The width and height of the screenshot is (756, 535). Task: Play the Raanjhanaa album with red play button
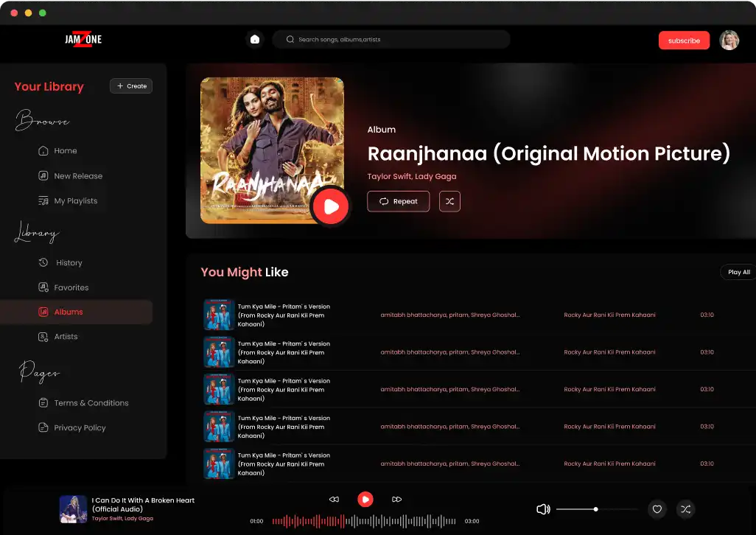point(331,206)
